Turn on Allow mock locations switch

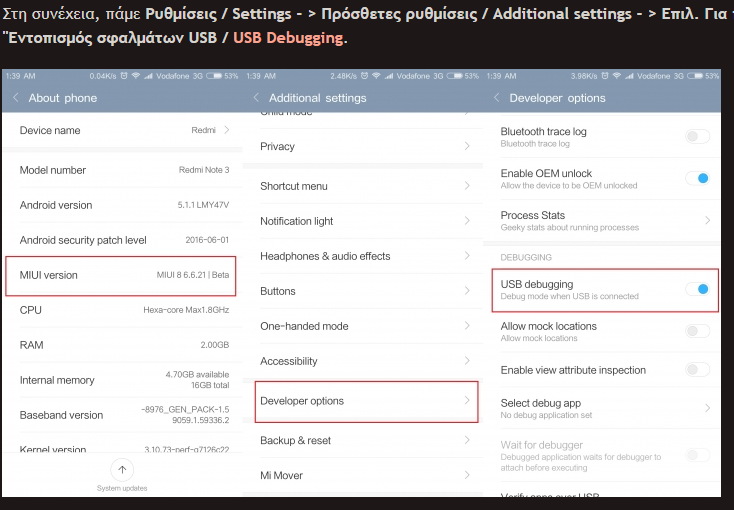coord(698,331)
